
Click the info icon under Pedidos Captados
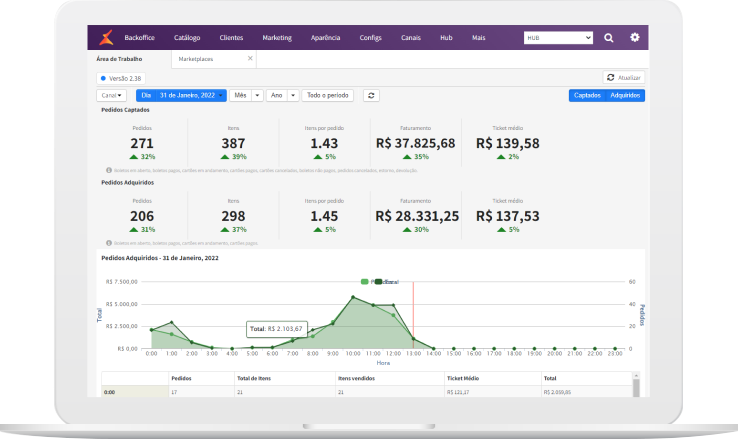(x=108, y=170)
